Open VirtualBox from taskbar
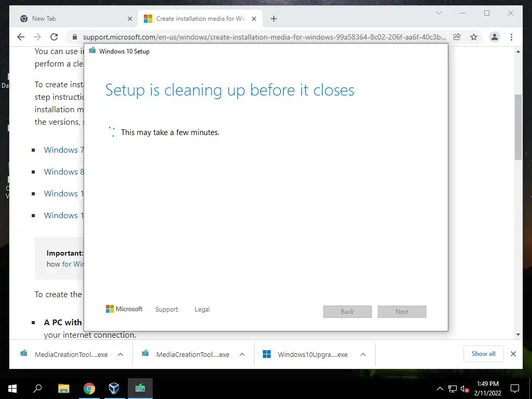The width and height of the screenshot is (532, 399). pyautogui.click(x=114, y=389)
